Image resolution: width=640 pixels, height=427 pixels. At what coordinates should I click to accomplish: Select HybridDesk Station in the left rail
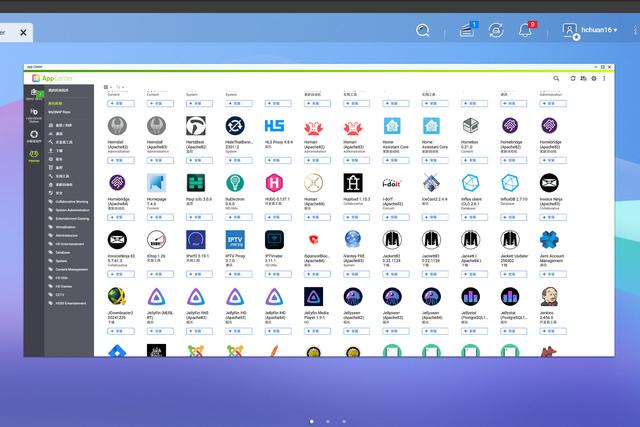pyautogui.click(x=34, y=115)
